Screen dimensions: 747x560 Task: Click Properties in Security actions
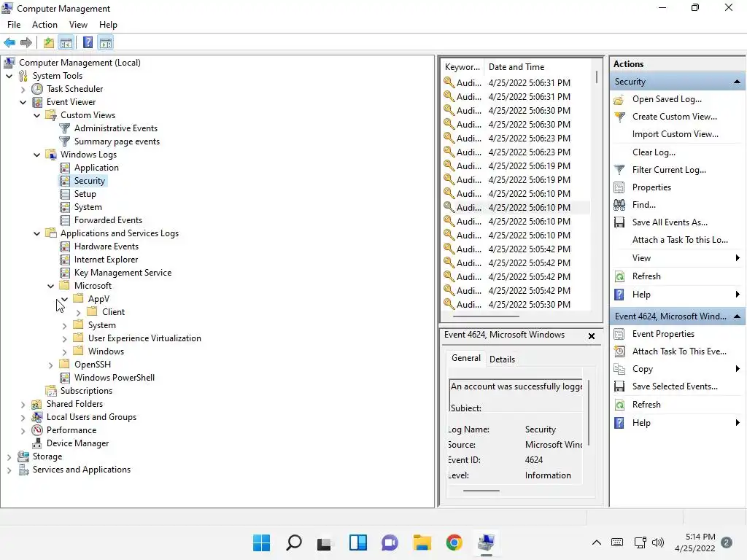651,187
